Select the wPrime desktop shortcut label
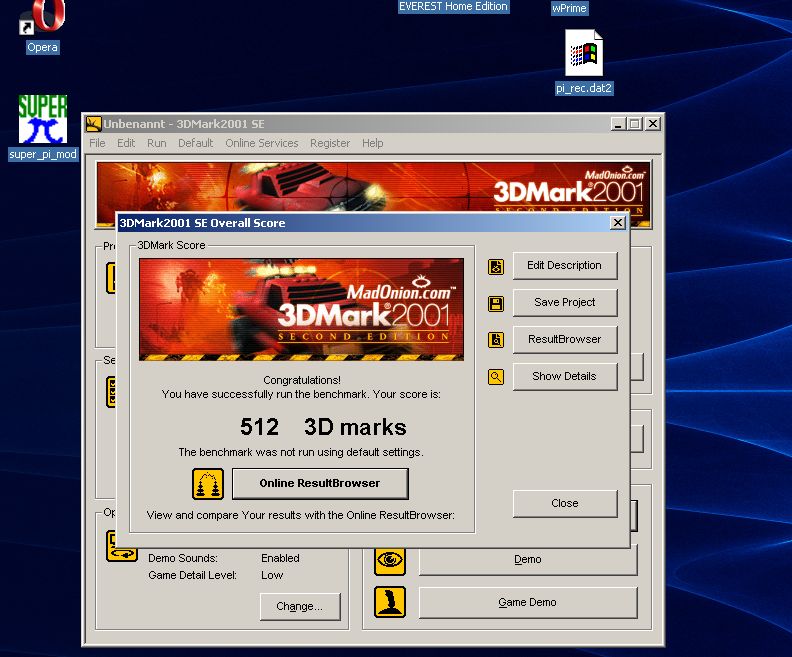The image size is (792, 657). click(569, 8)
